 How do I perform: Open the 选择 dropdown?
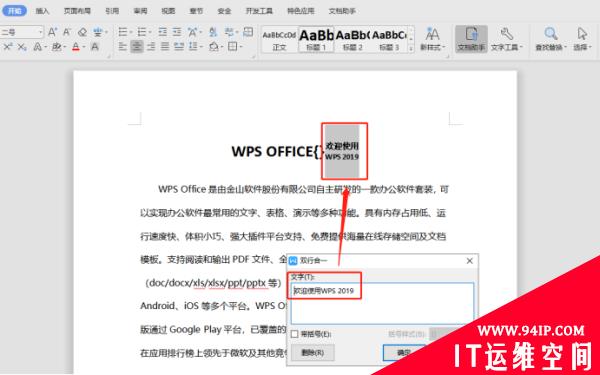click(582, 39)
